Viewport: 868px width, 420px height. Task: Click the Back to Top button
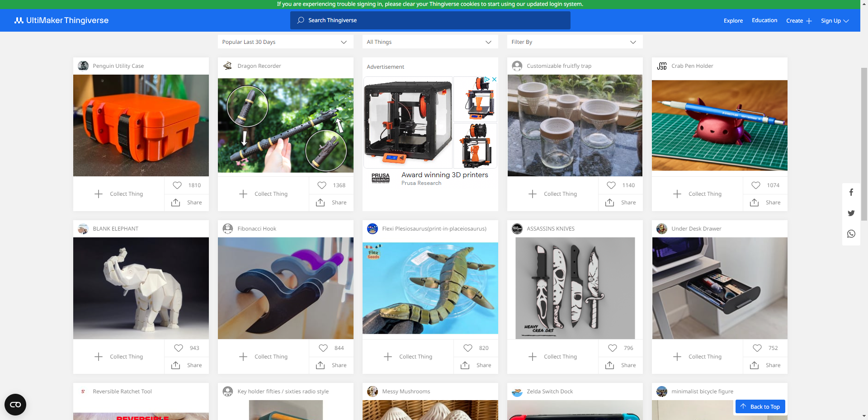[760, 407]
